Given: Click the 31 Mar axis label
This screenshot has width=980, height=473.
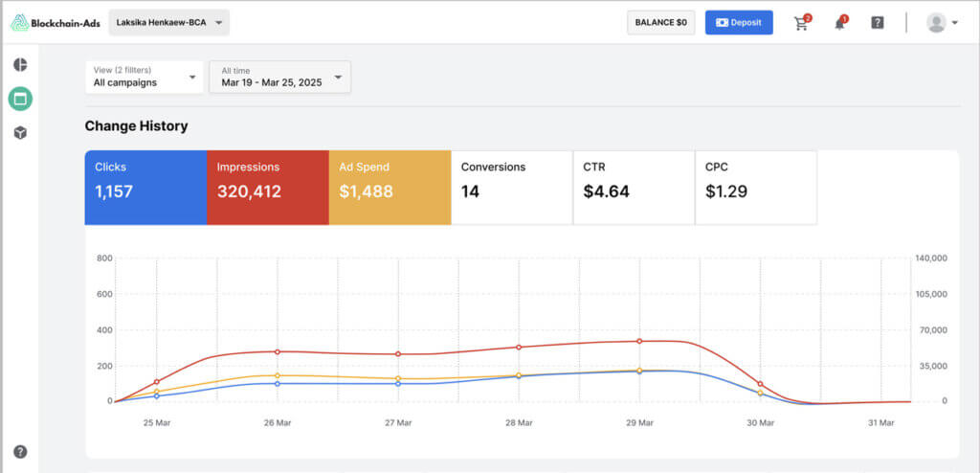Looking at the screenshot, I should pyautogui.click(x=880, y=423).
